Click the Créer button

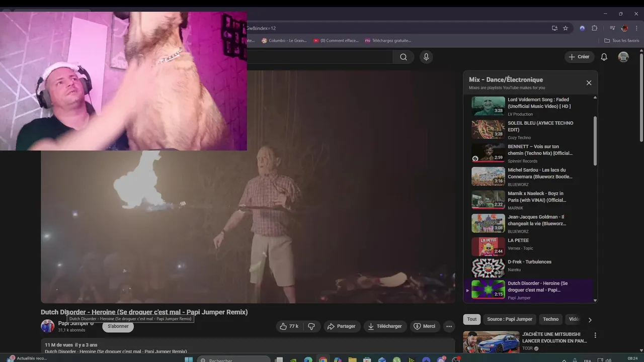[579, 57]
